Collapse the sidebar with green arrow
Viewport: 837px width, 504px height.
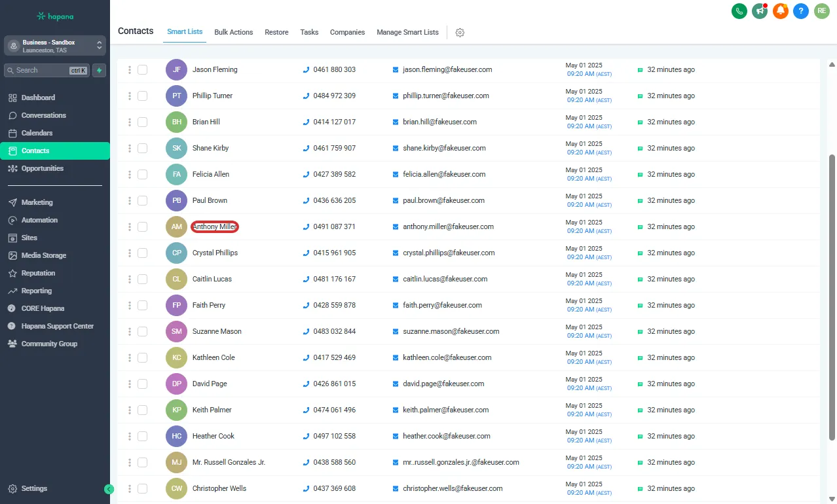pyautogui.click(x=109, y=489)
